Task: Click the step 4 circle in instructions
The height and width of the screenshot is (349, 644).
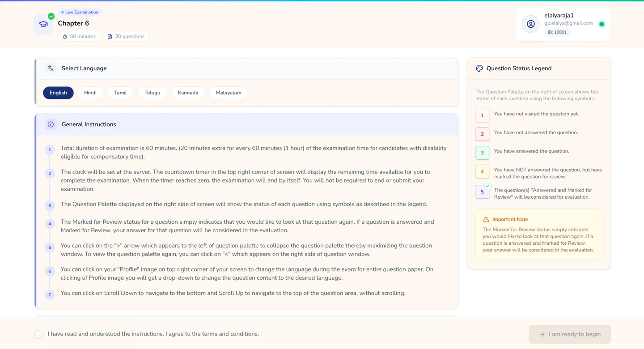Action: [x=50, y=223]
